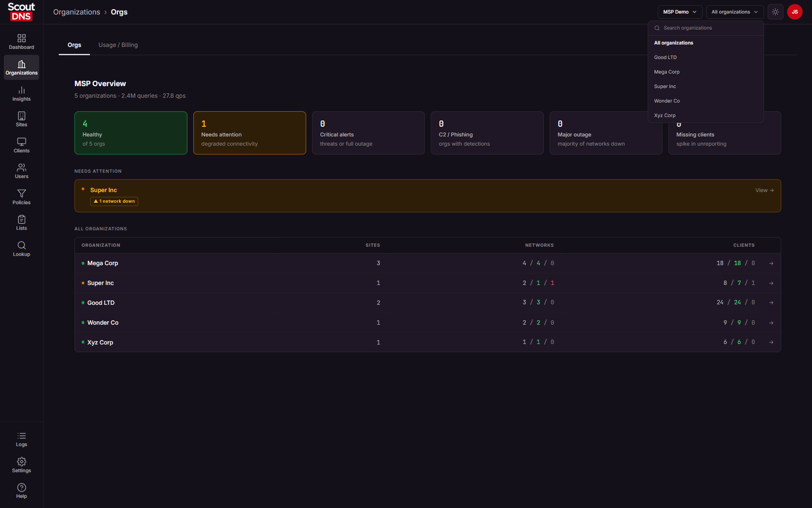Open the Lists sidebar item
This screenshot has height=508, width=812.
click(21, 223)
